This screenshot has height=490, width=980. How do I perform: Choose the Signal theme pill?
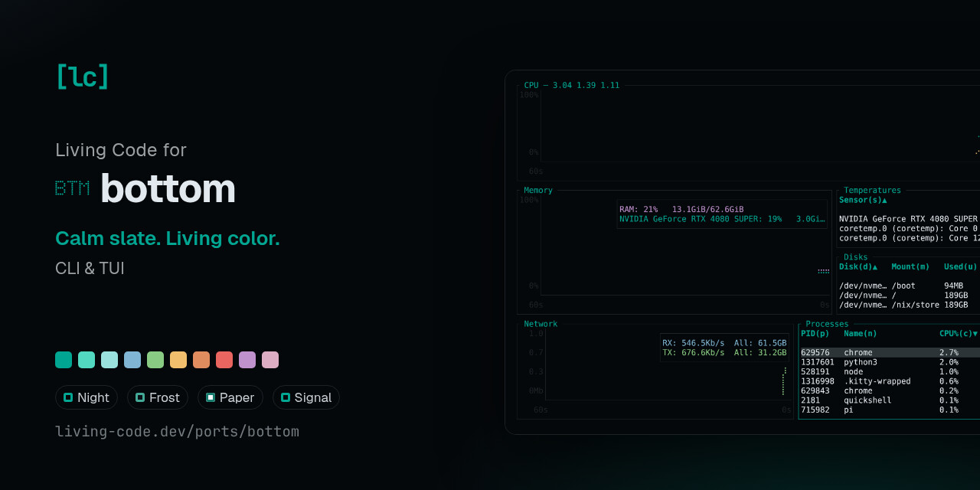[306, 397]
